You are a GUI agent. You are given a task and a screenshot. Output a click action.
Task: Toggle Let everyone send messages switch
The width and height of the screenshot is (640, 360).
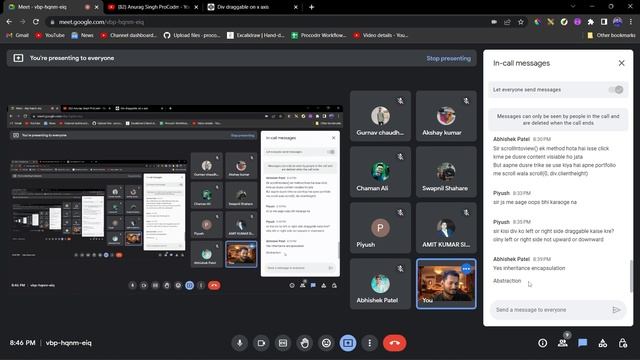point(616,89)
